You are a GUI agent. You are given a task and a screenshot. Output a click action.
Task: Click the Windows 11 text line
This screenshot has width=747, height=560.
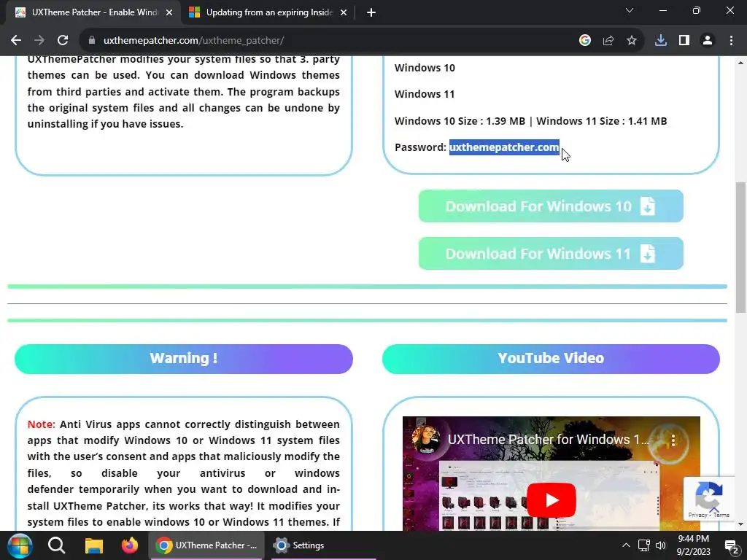[425, 94]
